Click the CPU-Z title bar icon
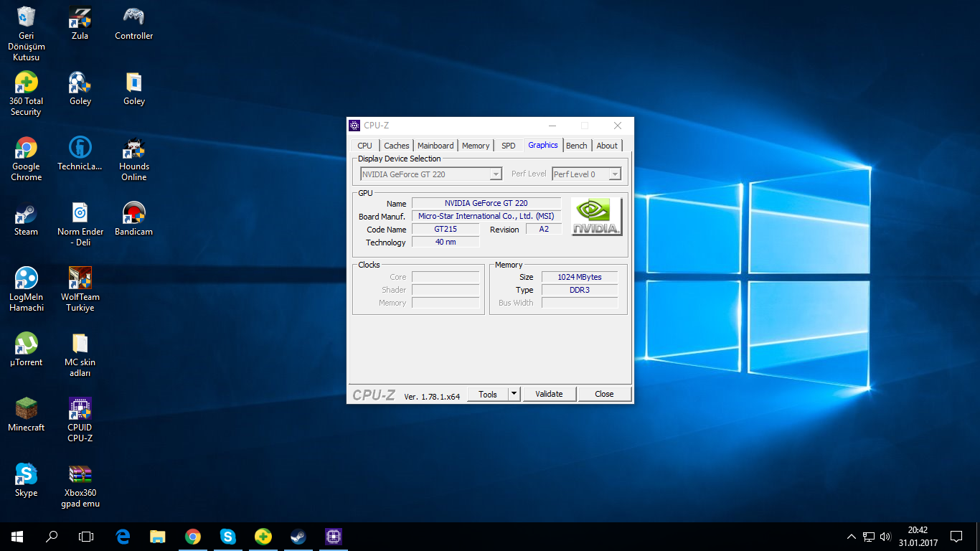Viewport: 980px width, 551px height. 354,126
